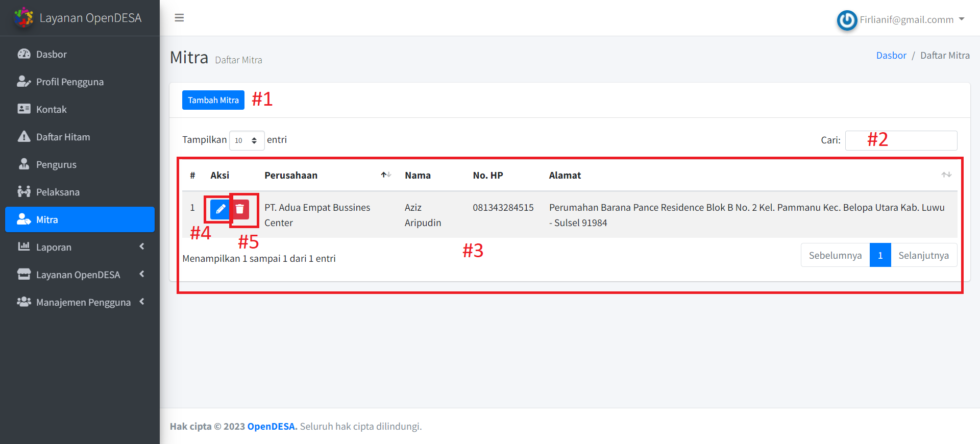Click the Mitra sidebar icon
Viewport: 980px width, 444px height.
click(x=24, y=219)
